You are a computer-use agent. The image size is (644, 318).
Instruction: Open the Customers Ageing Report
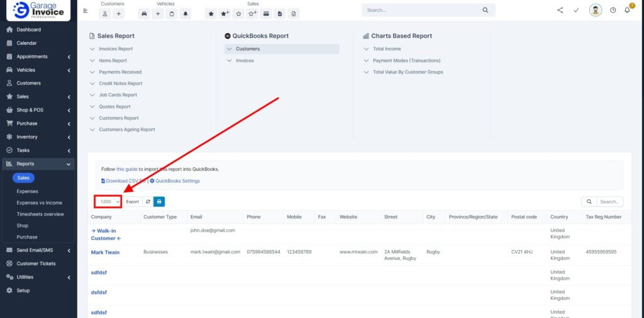(x=127, y=129)
